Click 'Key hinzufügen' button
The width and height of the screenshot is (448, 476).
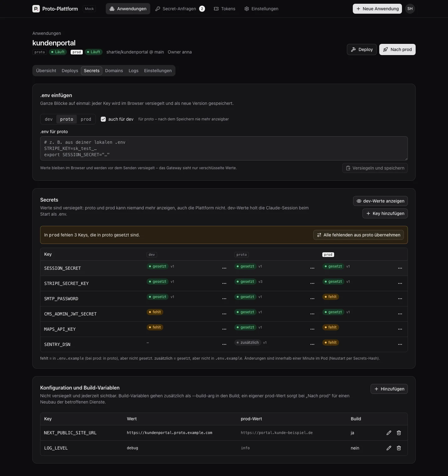(385, 213)
